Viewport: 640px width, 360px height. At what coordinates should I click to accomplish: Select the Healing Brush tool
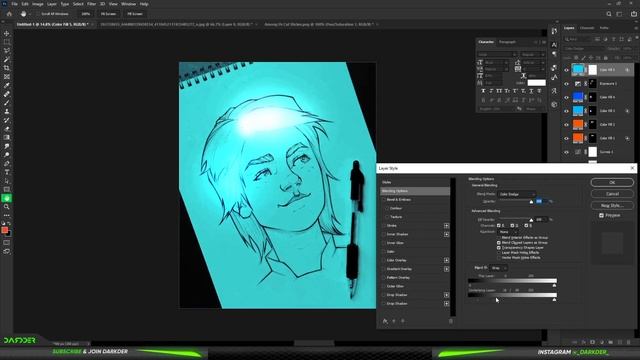(x=7, y=94)
